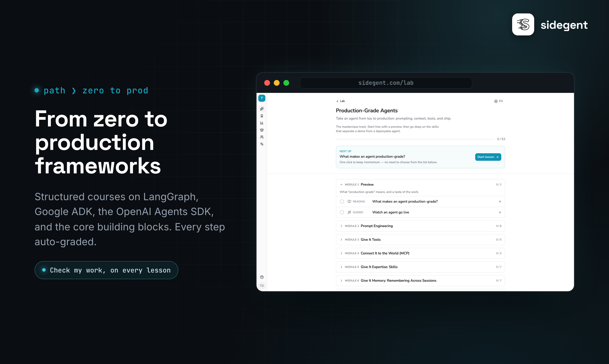This screenshot has width=609, height=364.
Task: Open the people/team icon in sidebar
Action: point(262,137)
